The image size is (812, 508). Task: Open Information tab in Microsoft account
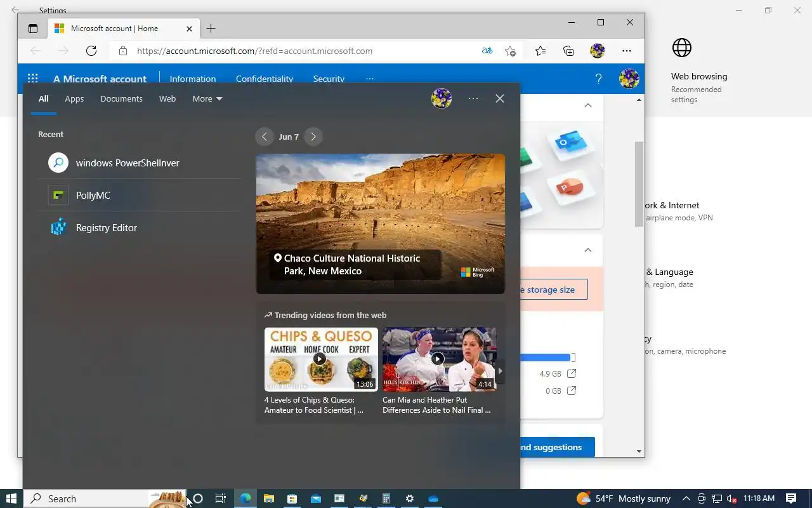tap(193, 79)
